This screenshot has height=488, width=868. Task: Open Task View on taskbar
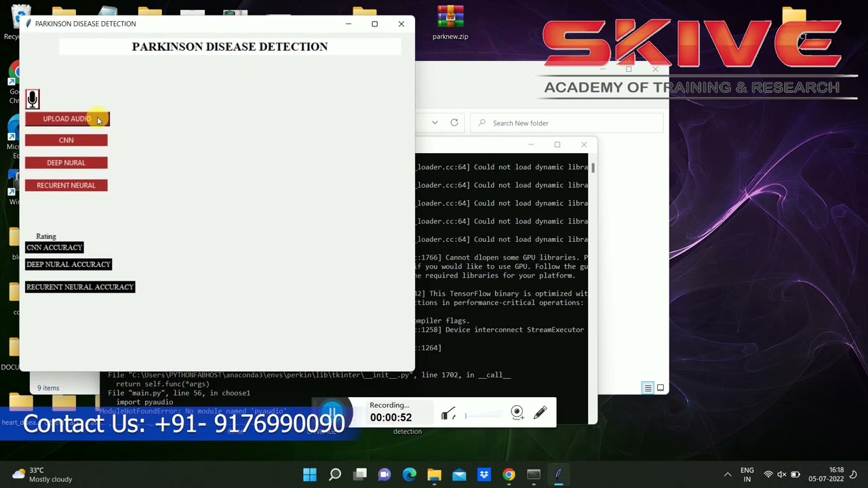pyautogui.click(x=360, y=474)
